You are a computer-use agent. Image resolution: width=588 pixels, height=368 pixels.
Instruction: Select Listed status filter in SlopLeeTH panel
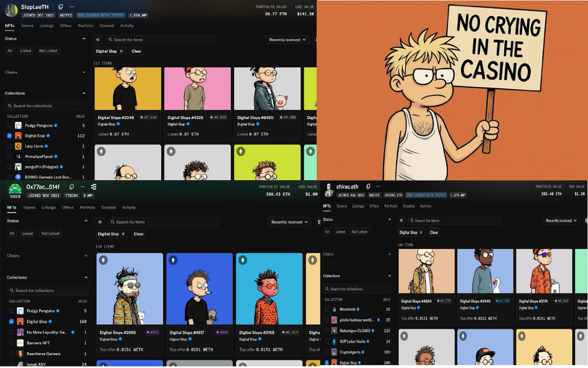[x=25, y=51]
